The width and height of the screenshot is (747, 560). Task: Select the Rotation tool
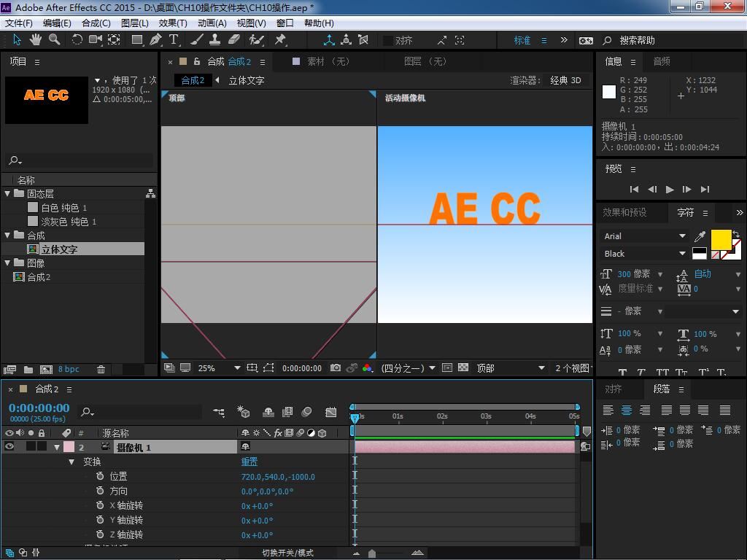pyautogui.click(x=77, y=40)
